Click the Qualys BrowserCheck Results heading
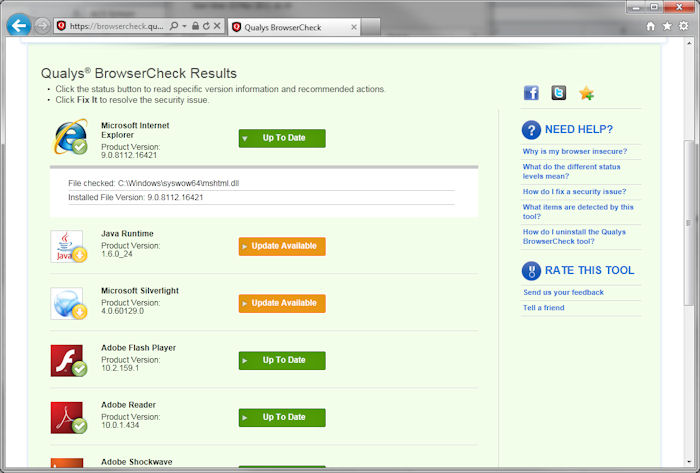 [139, 73]
